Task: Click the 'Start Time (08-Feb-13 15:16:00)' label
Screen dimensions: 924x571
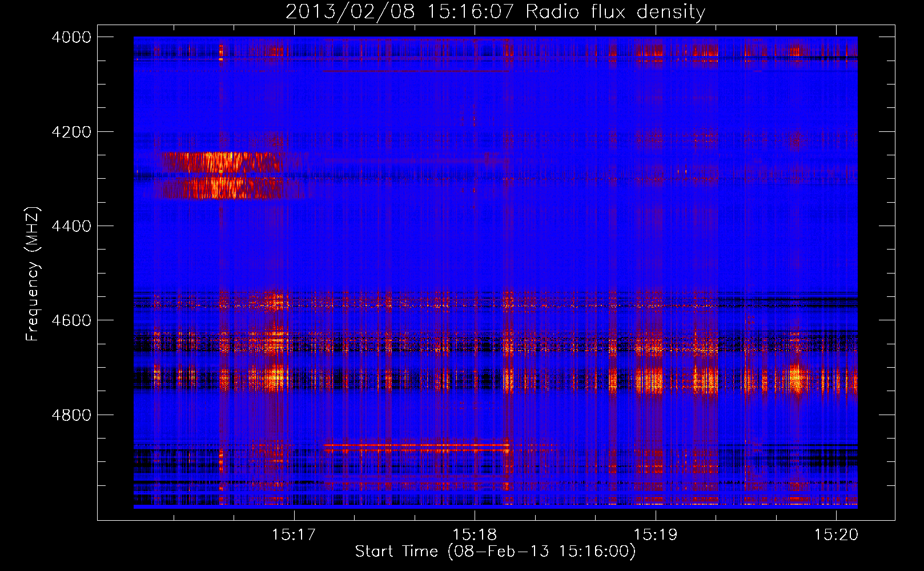Action: coord(495,552)
